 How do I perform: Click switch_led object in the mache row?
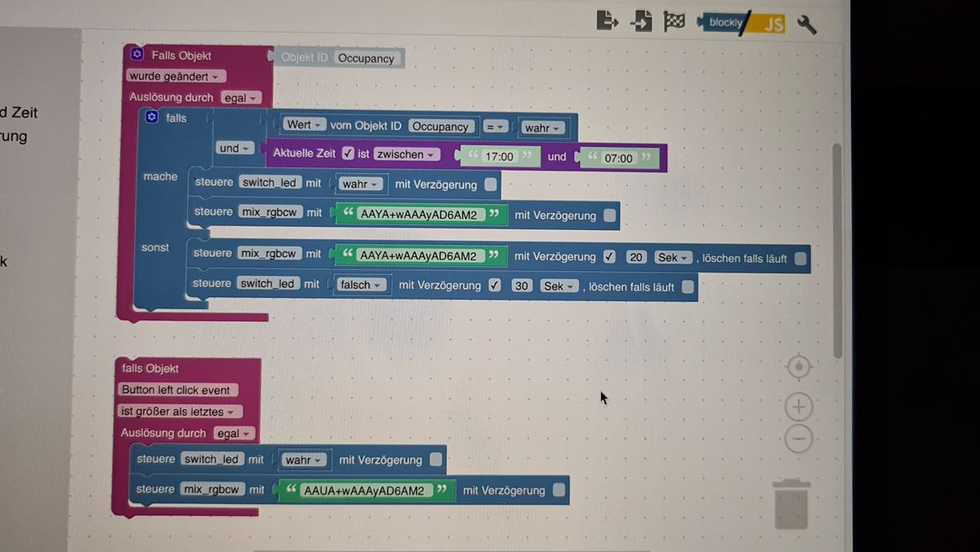pos(269,183)
